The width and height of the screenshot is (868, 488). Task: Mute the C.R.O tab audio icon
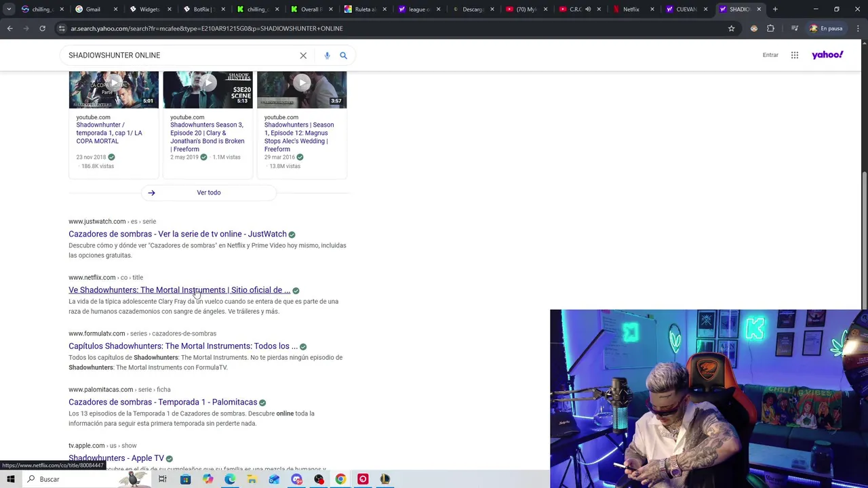[588, 9]
